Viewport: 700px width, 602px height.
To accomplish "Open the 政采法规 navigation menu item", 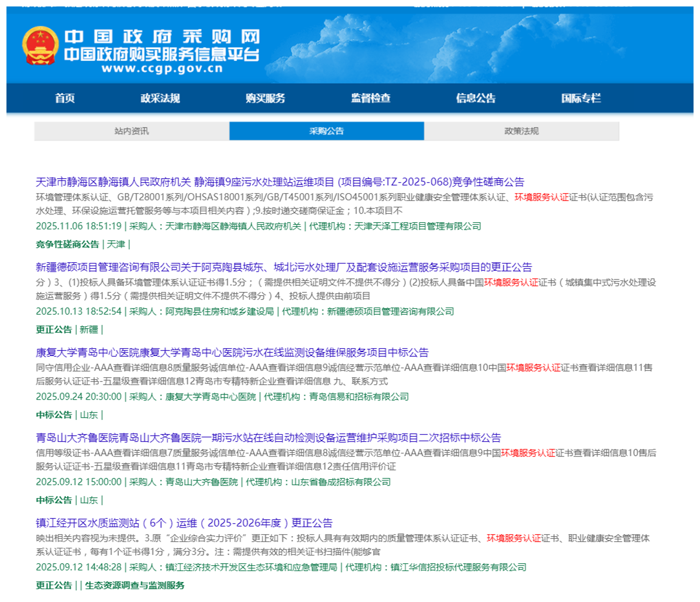I will click(x=160, y=98).
